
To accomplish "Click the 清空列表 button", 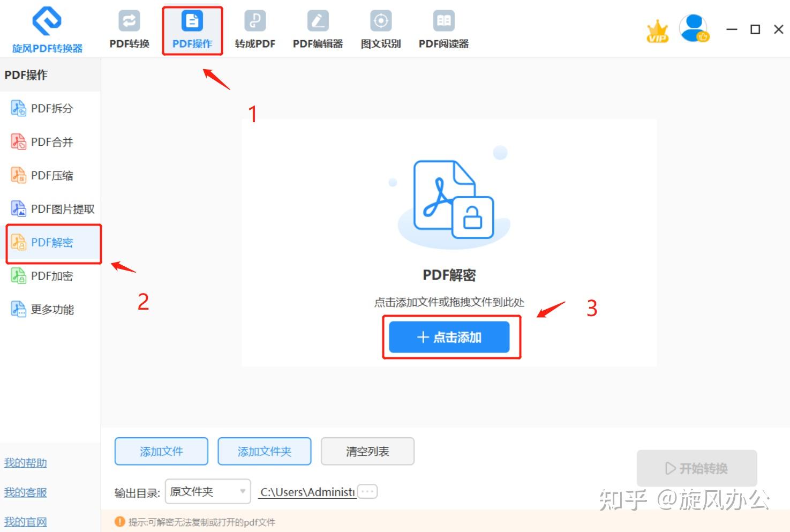I will click(367, 451).
